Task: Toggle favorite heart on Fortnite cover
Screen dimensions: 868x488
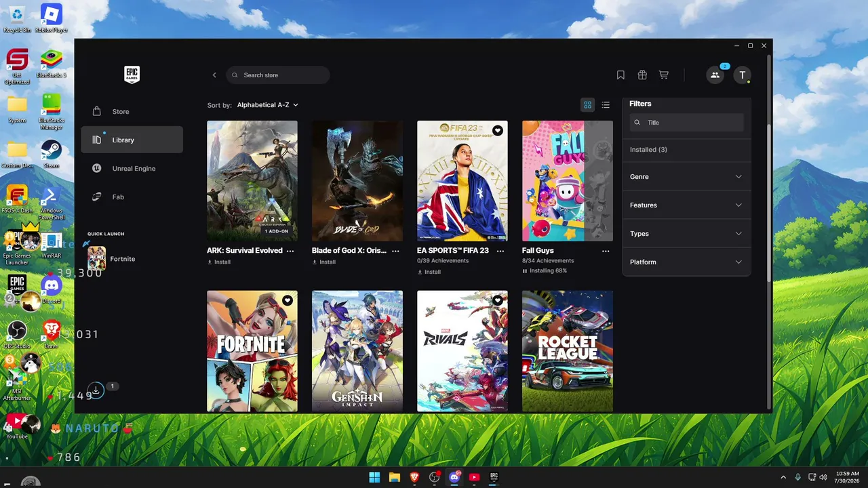Action: click(x=288, y=300)
